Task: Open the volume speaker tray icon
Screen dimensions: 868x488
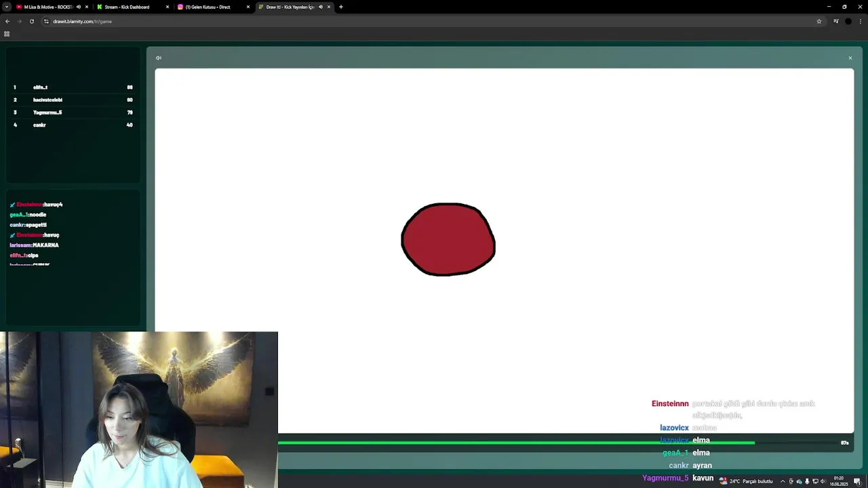Action: [x=823, y=481]
